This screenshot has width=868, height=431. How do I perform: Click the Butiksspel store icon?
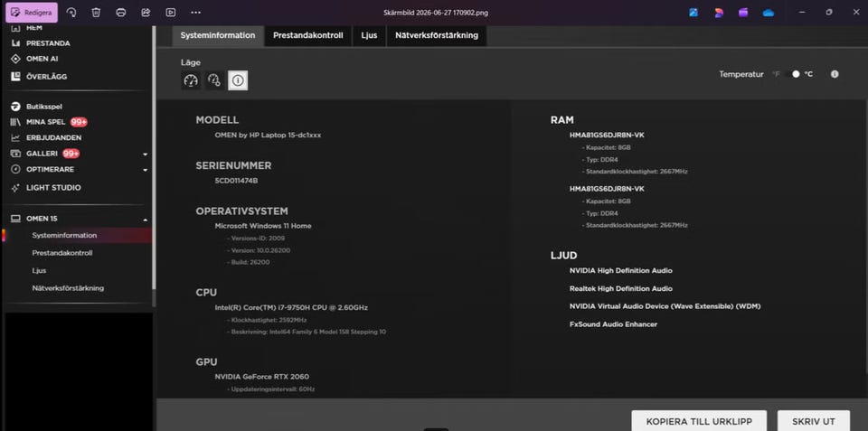[x=15, y=107]
